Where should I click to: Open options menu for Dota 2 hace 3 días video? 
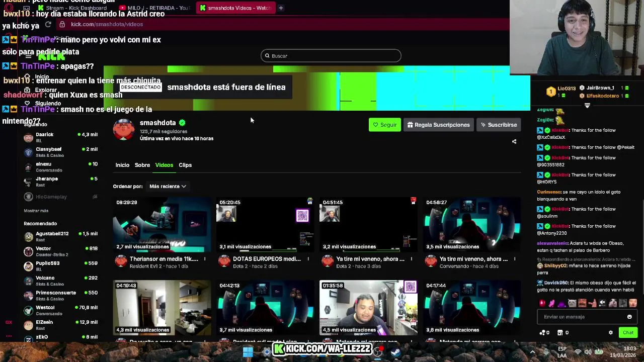[x=411, y=259]
